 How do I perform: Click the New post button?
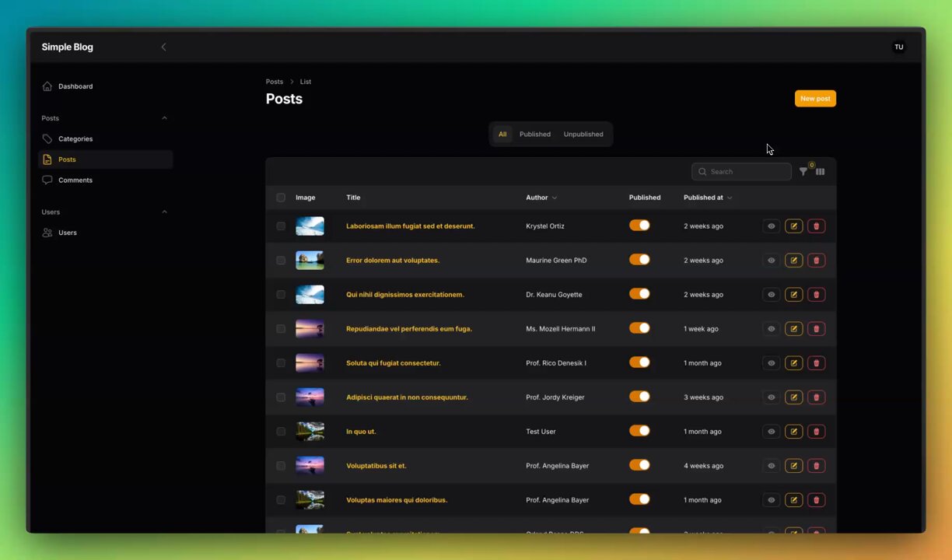click(814, 99)
